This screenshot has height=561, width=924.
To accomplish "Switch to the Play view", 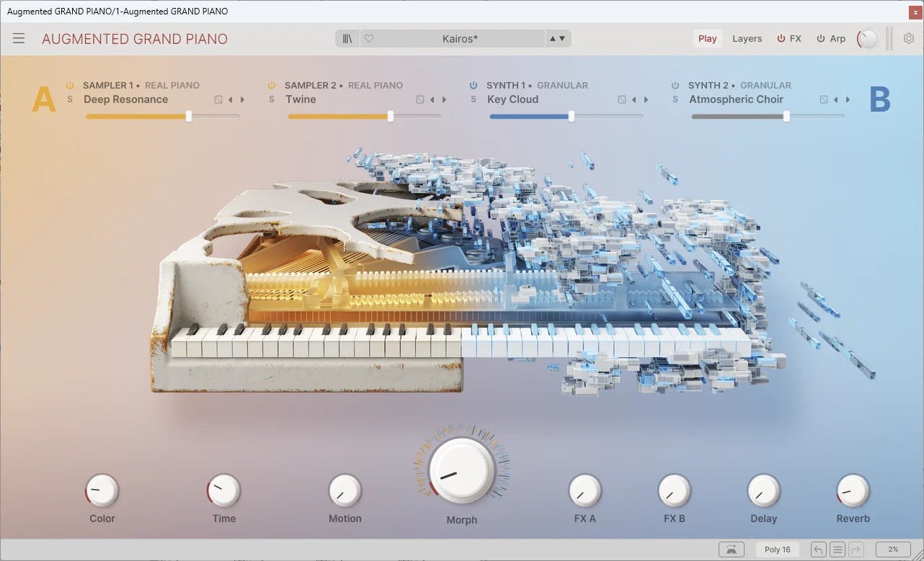I will click(x=708, y=39).
